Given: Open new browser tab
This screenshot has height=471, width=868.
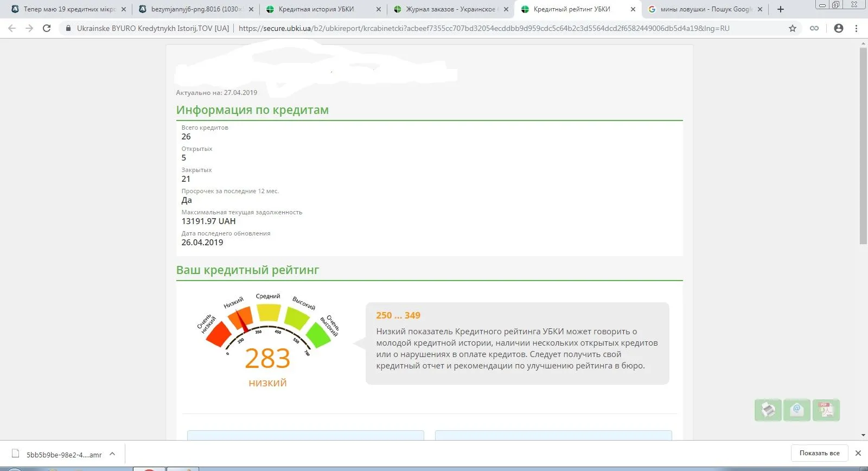Looking at the screenshot, I should tap(781, 9).
